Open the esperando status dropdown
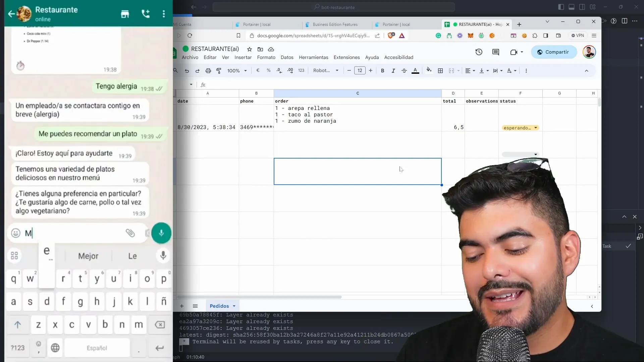 [535, 128]
